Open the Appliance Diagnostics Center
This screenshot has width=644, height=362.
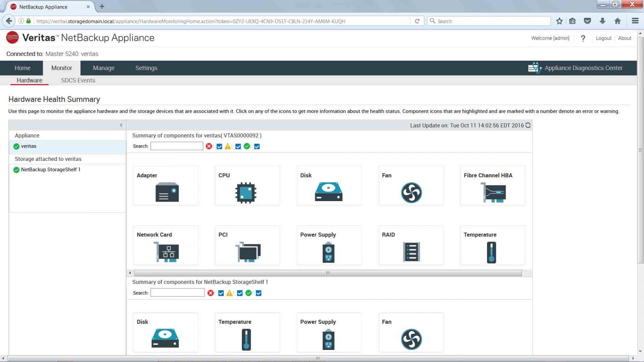575,68
